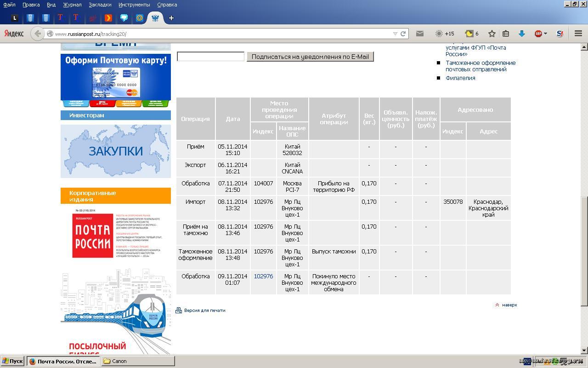Viewport: 588px width, 368px height.
Task: Click Подписаться на уведомления по E-Mail button
Action: pos(310,57)
